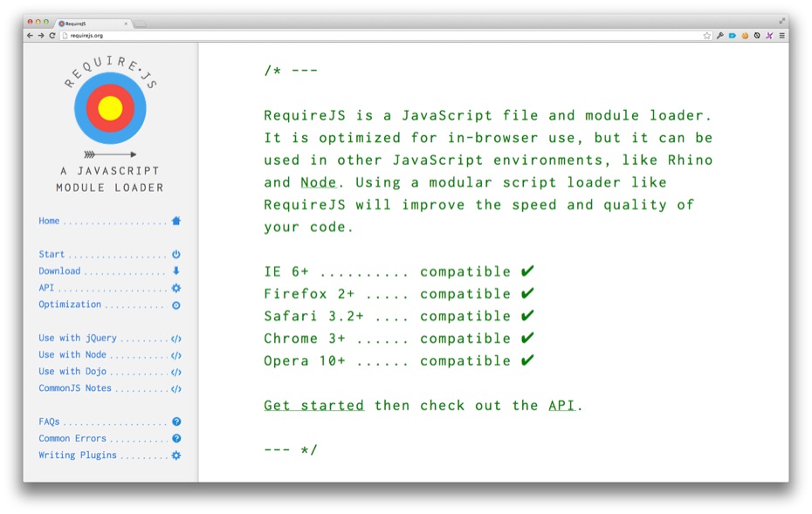The width and height of the screenshot is (812, 514).
Task: Click the target icon beside Optimization
Action: [x=176, y=305]
